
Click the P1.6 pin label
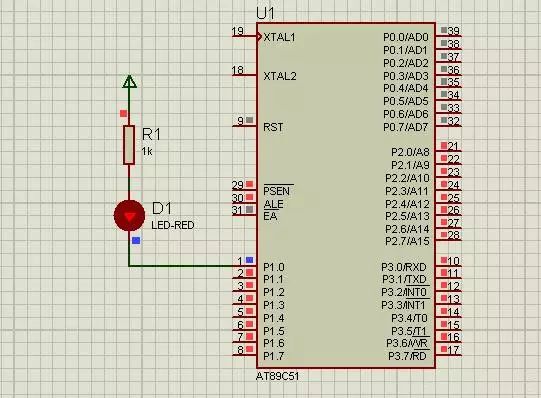coord(274,344)
